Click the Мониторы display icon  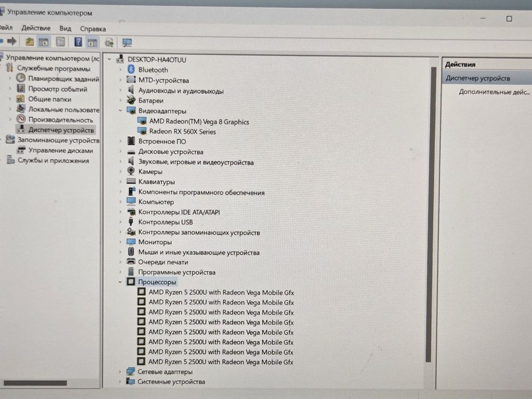tap(131, 242)
